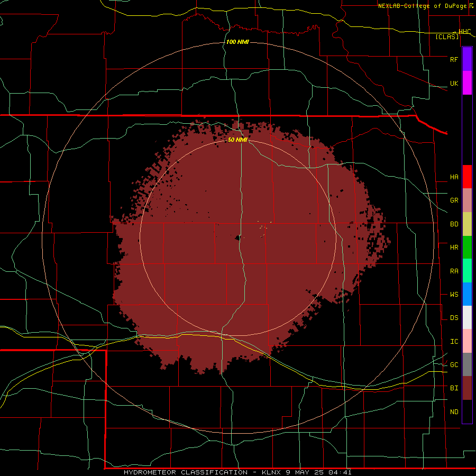
Task: Click the UK magenta legend swatch
Action: point(467,83)
